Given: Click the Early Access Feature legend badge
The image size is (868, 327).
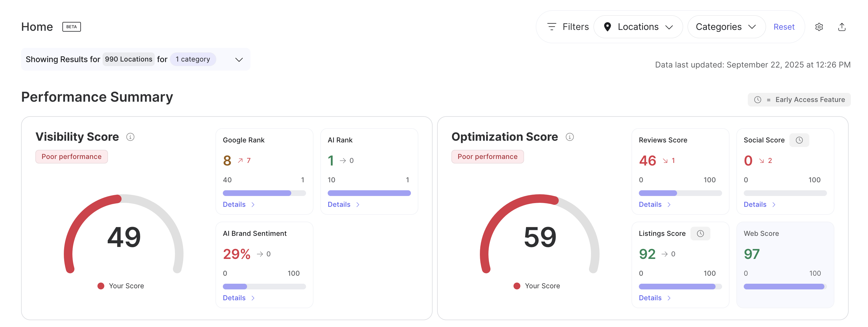Looking at the screenshot, I should coord(799,100).
